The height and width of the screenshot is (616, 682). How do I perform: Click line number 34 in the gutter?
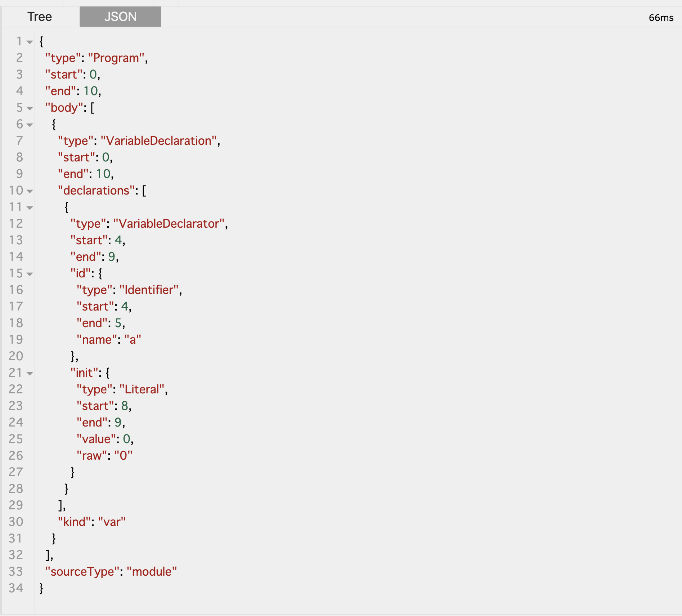(x=16, y=588)
